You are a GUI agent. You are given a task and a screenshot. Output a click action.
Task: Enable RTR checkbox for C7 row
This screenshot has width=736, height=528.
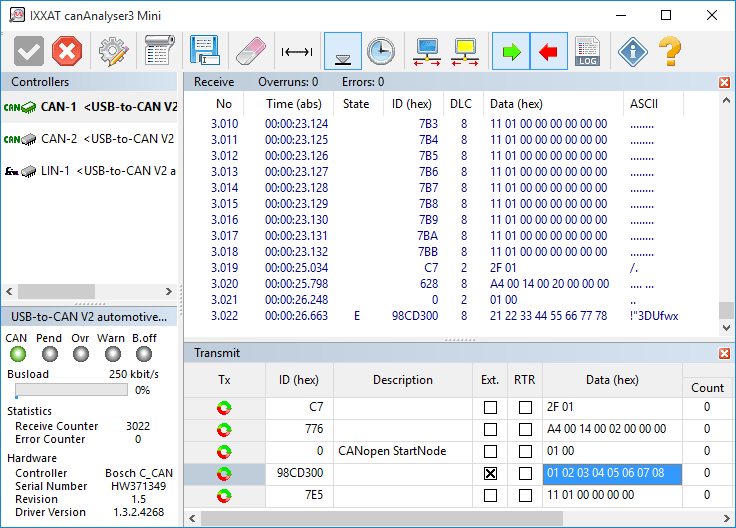(525, 407)
